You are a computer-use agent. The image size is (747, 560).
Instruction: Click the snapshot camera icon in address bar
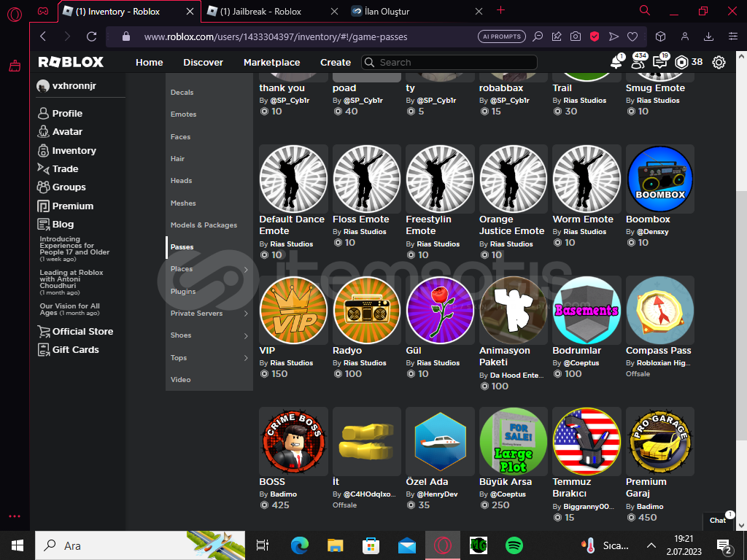click(576, 36)
